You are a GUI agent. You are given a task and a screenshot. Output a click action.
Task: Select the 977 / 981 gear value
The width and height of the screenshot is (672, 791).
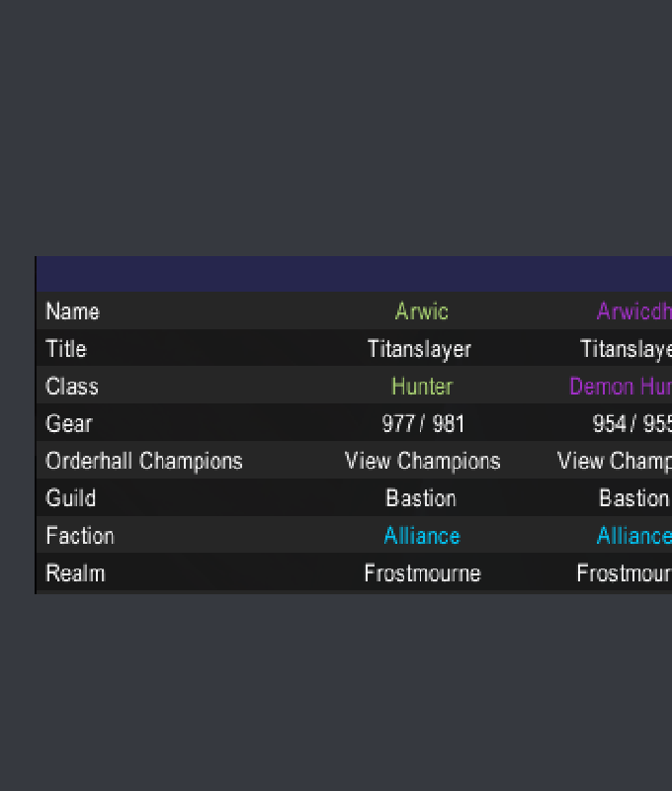[x=422, y=424]
